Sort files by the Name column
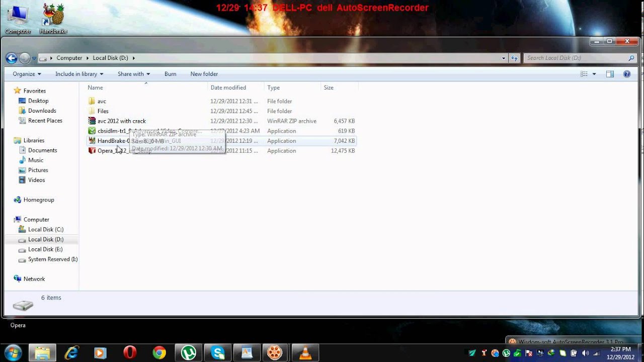The height and width of the screenshot is (362, 644). click(95, 87)
